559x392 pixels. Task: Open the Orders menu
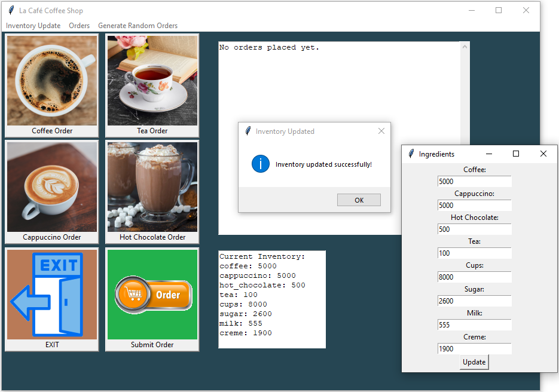[80, 26]
